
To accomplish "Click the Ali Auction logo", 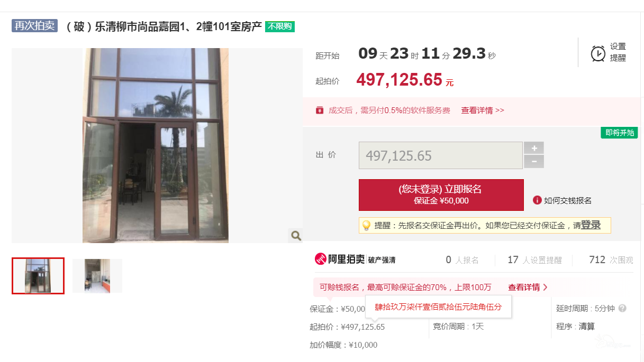I will pos(339,259).
